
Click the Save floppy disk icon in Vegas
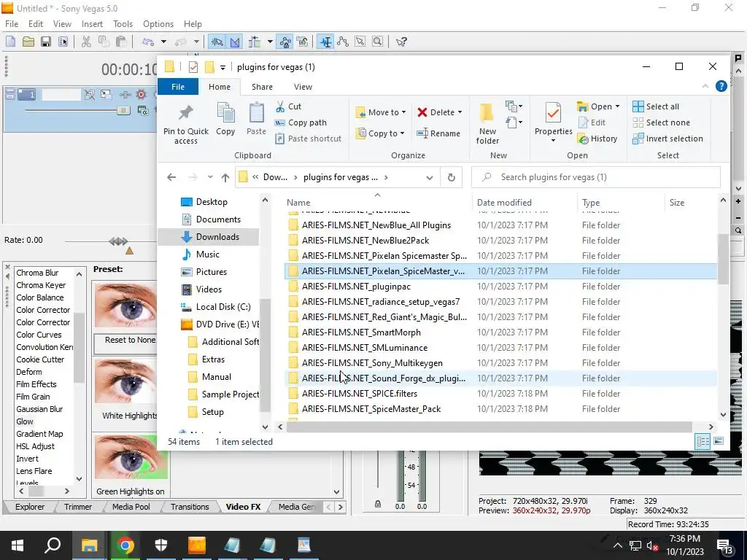coord(46,42)
